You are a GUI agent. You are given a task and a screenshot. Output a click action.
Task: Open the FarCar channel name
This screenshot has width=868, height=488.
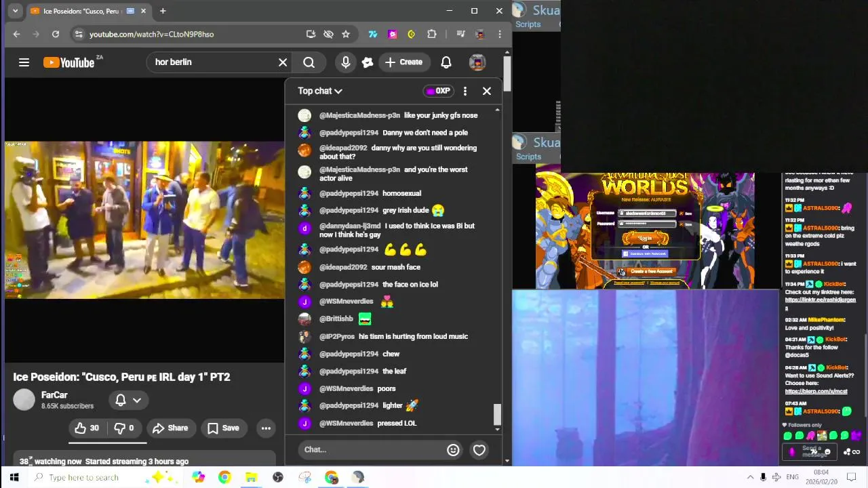(x=54, y=394)
